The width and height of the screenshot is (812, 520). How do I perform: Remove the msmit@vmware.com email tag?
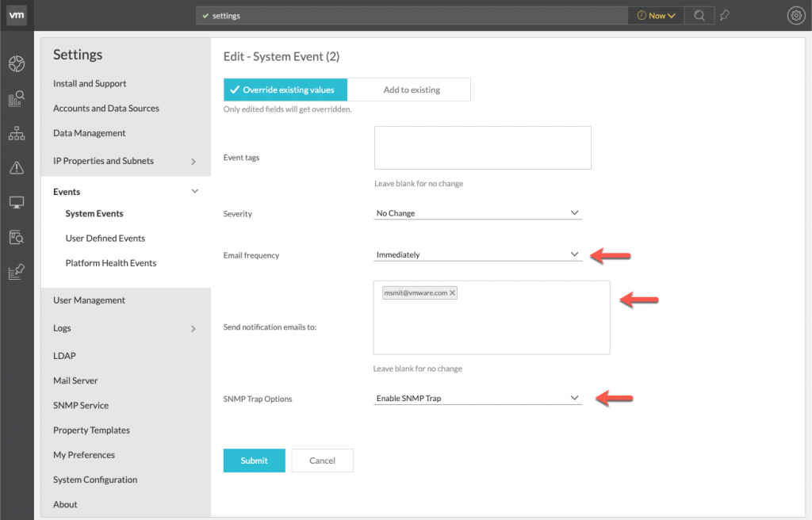(453, 292)
